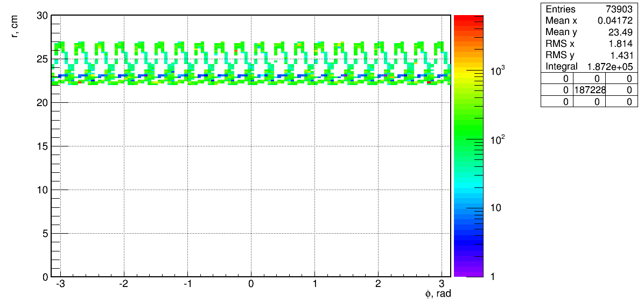644x308 pixels.
Task: Click the x-axis label -2
Action: point(124,285)
